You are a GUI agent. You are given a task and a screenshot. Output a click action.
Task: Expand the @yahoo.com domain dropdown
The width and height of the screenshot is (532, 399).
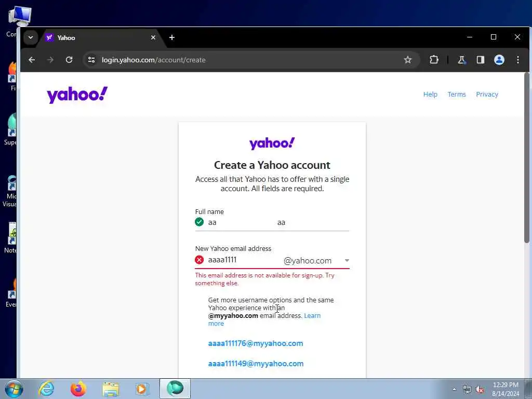[x=316, y=261]
